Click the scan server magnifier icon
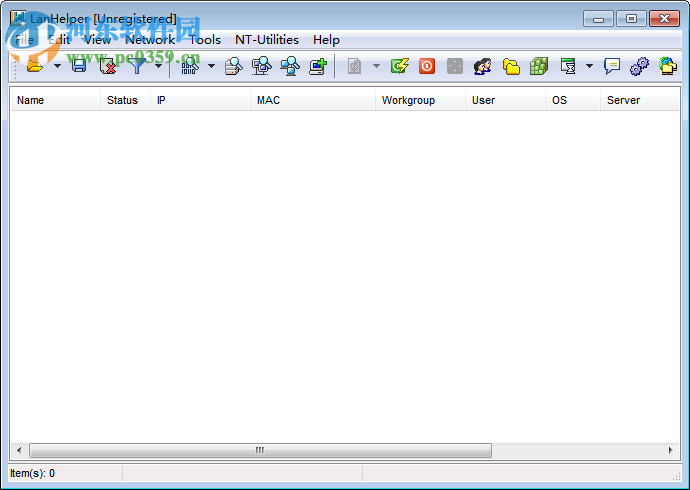Viewport: 690px width, 490px height. pyautogui.click(x=233, y=66)
